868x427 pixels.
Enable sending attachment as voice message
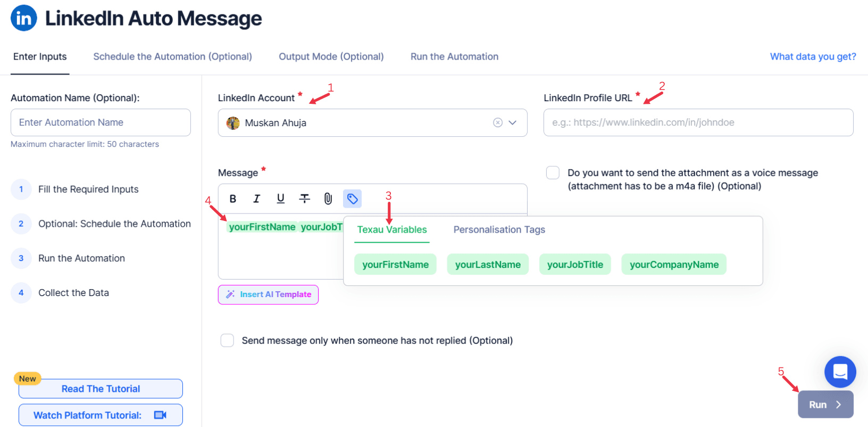pos(553,173)
